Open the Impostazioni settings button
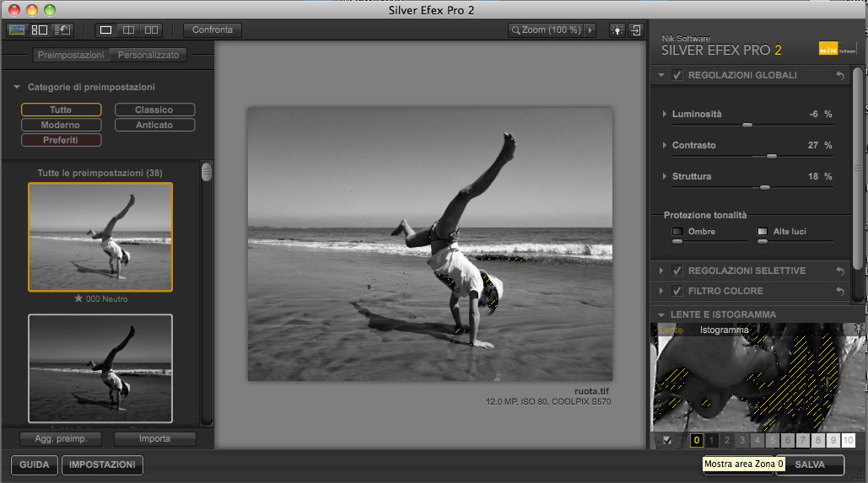This screenshot has width=868, height=483. pyautogui.click(x=102, y=464)
